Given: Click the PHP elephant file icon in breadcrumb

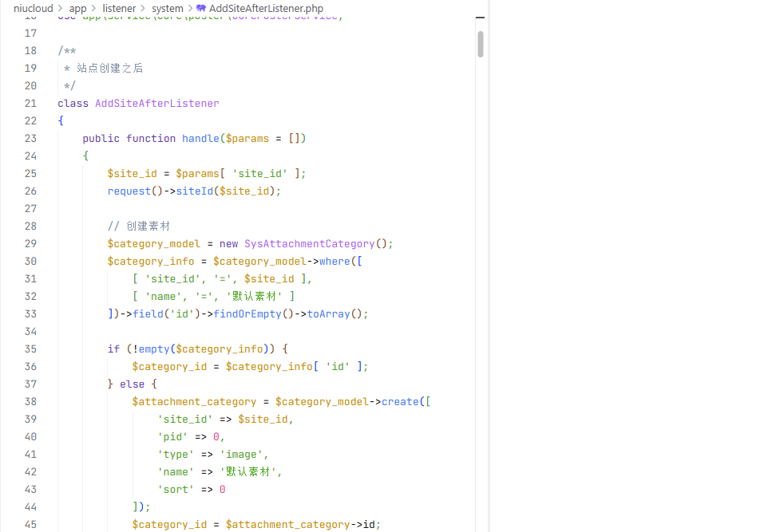Looking at the screenshot, I should click(200, 8).
